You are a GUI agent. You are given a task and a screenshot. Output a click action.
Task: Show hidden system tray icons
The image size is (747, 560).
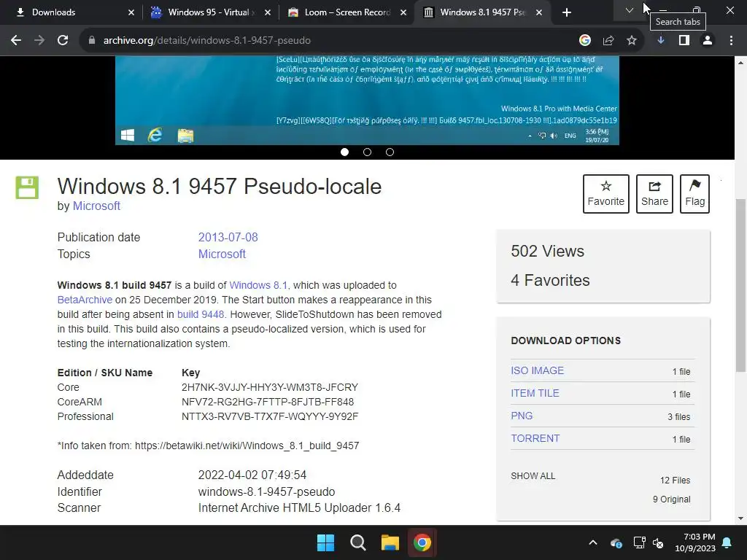pyautogui.click(x=593, y=542)
